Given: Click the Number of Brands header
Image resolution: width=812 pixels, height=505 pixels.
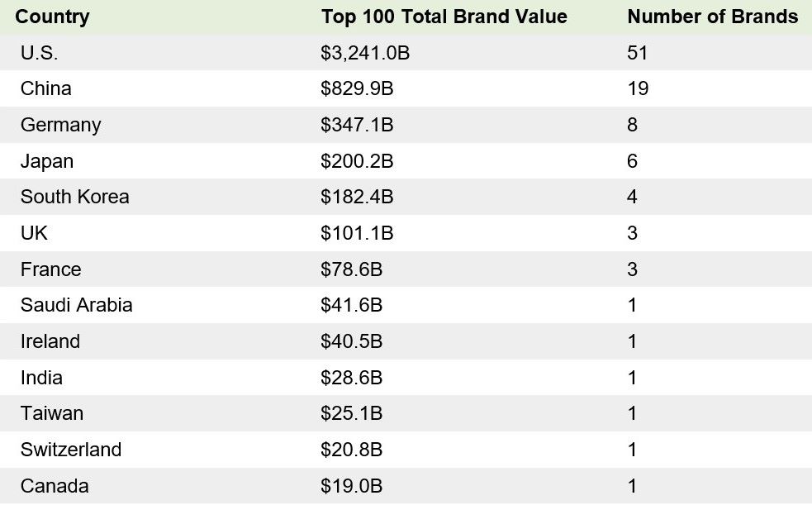Looking at the screenshot, I should coord(713,17).
